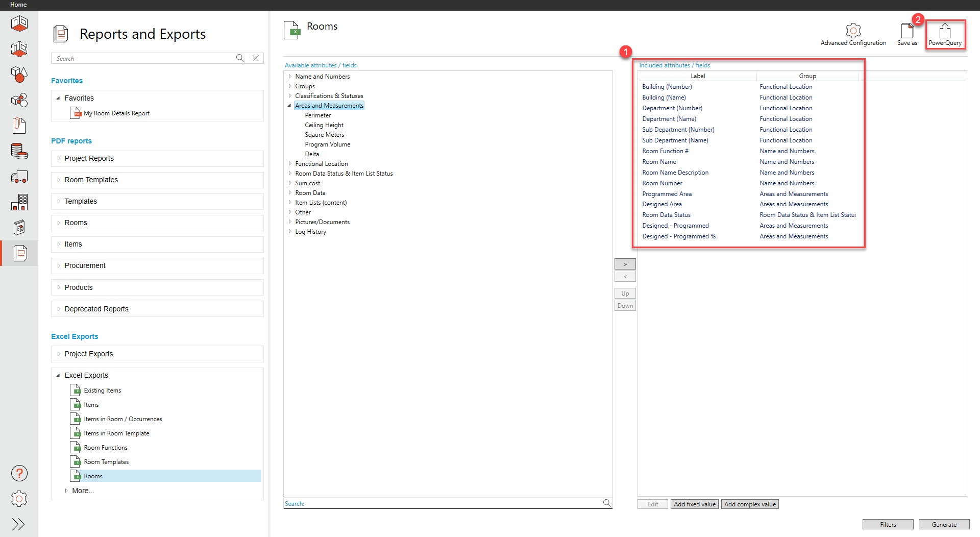Open the Home menu

(x=18, y=5)
